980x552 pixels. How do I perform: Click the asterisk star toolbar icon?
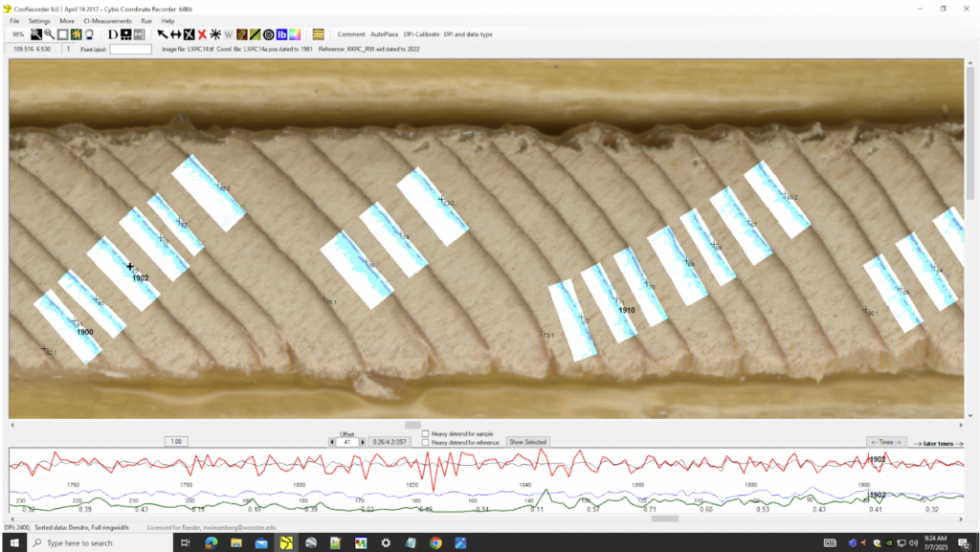coord(215,34)
